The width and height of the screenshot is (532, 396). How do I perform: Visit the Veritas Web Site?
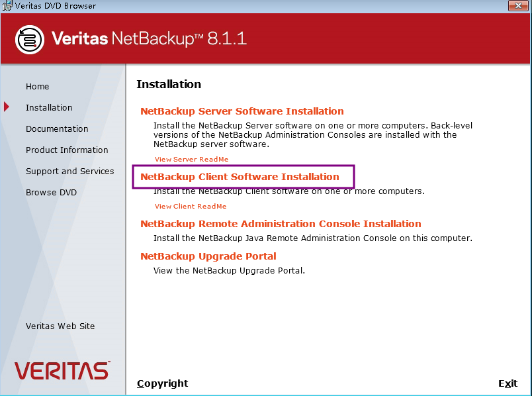click(60, 326)
